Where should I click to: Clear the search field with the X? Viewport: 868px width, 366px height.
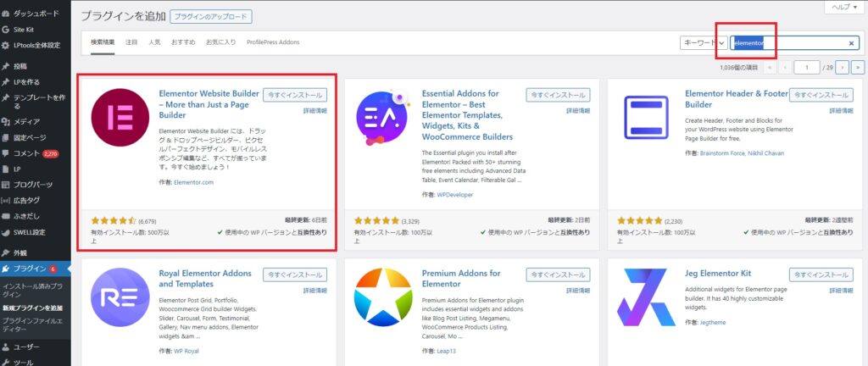[851, 43]
